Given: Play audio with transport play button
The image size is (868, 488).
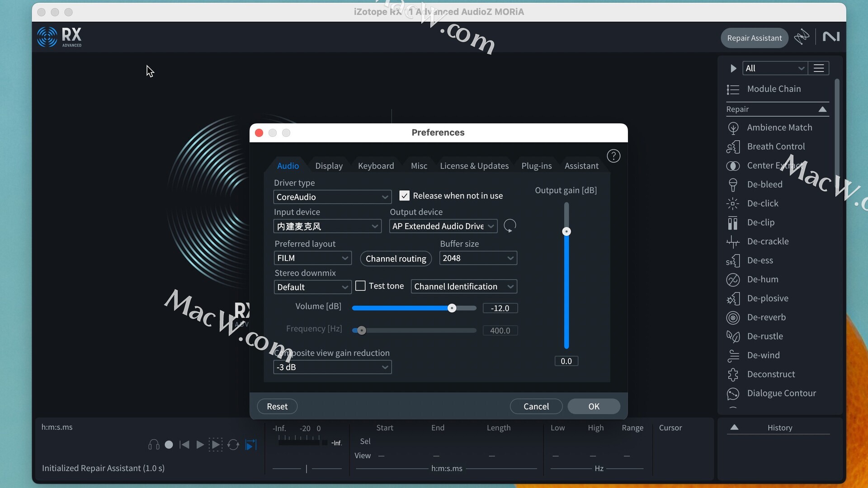Looking at the screenshot, I should click(x=200, y=445).
